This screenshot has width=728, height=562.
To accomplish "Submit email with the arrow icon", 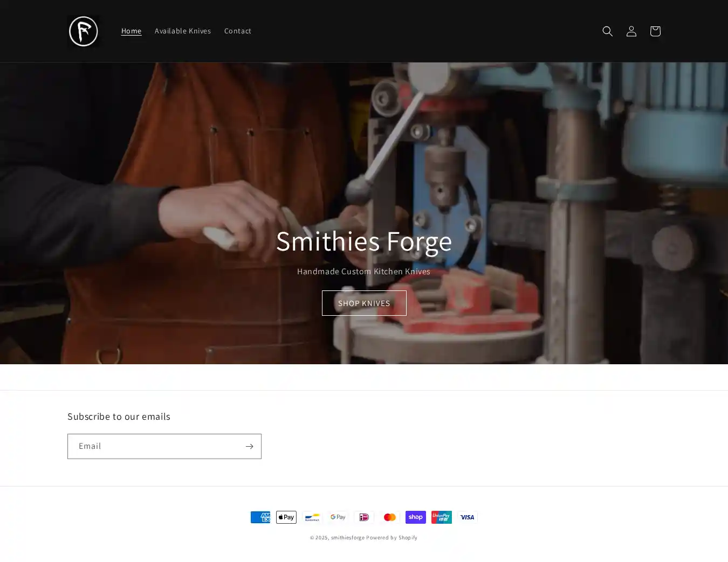I will pyautogui.click(x=249, y=446).
